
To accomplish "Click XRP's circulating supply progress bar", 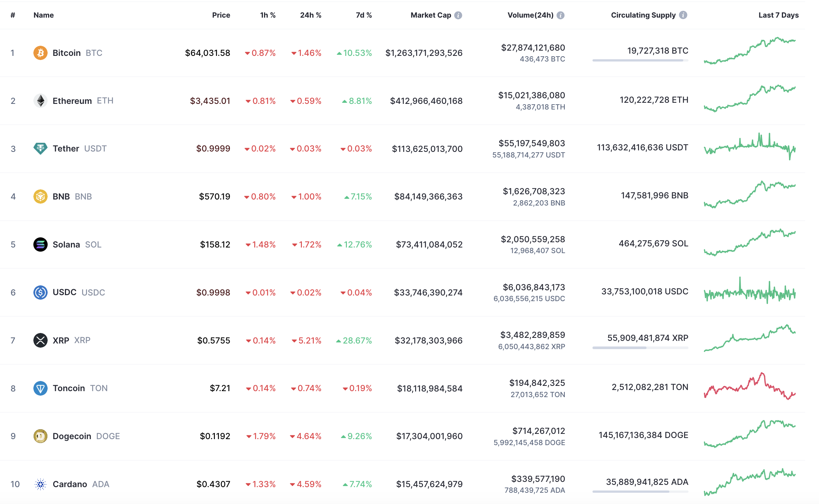I will point(640,348).
